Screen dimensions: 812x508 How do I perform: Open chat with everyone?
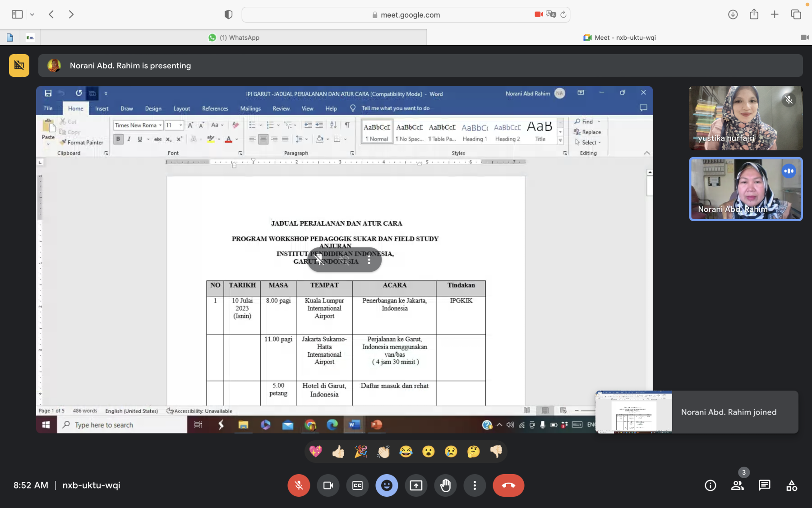point(765,485)
